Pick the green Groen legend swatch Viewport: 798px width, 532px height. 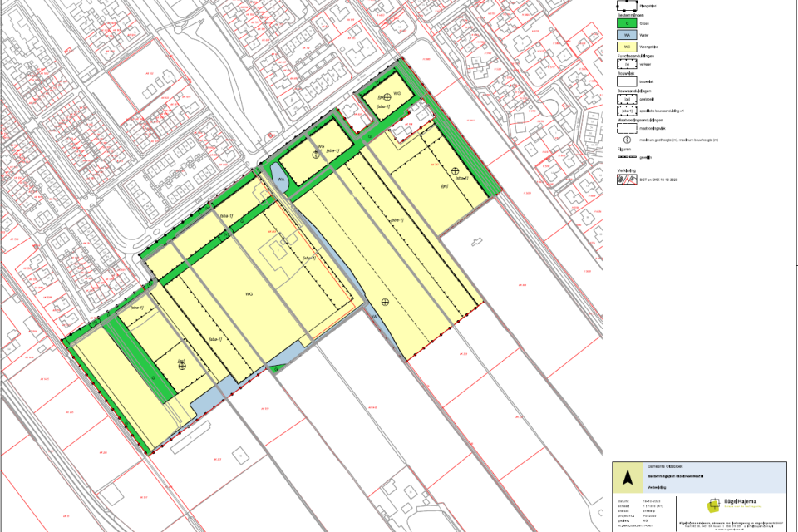628,24
